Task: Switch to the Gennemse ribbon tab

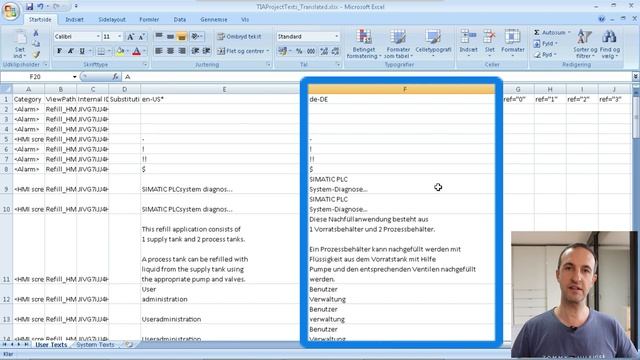Action: (x=213, y=19)
